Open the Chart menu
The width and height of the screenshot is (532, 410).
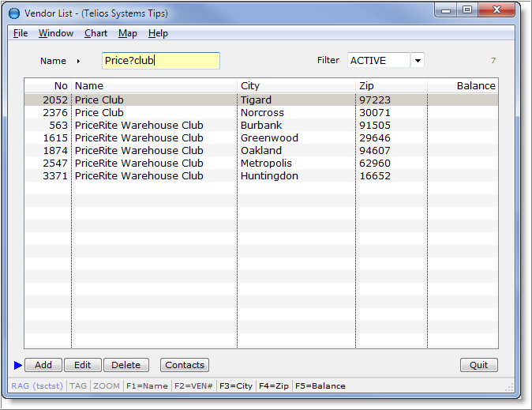click(x=96, y=33)
